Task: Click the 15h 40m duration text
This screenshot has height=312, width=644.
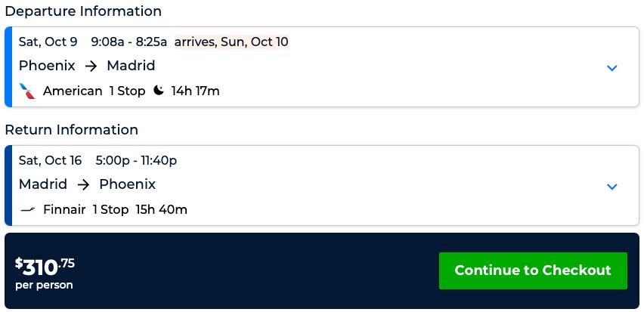Action: click(x=161, y=210)
